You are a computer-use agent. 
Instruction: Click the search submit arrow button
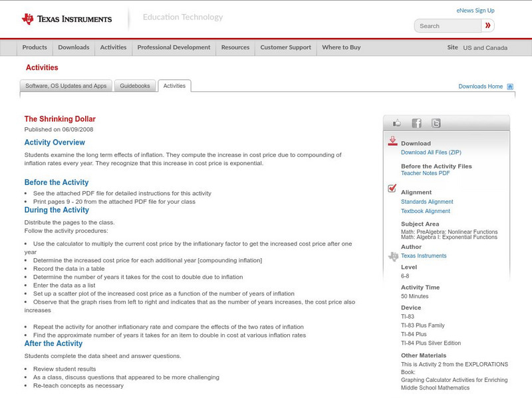(x=487, y=25)
